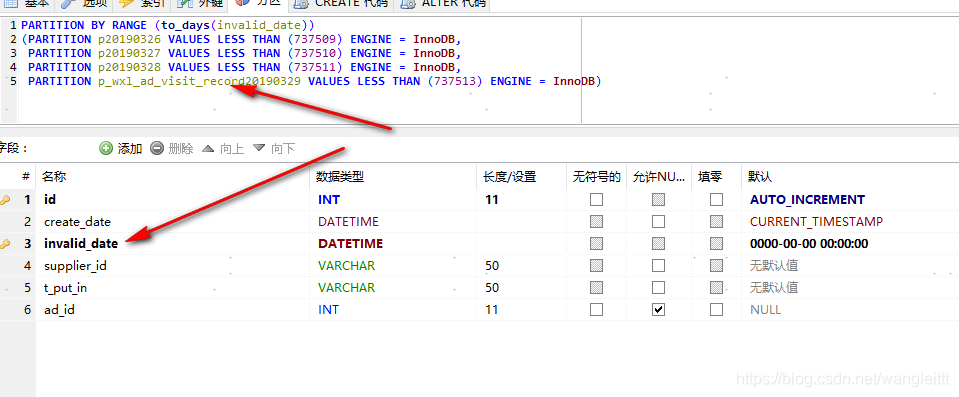
Task: Toggle 无符号的 checkbox for ad_id
Action: (596, 310)
